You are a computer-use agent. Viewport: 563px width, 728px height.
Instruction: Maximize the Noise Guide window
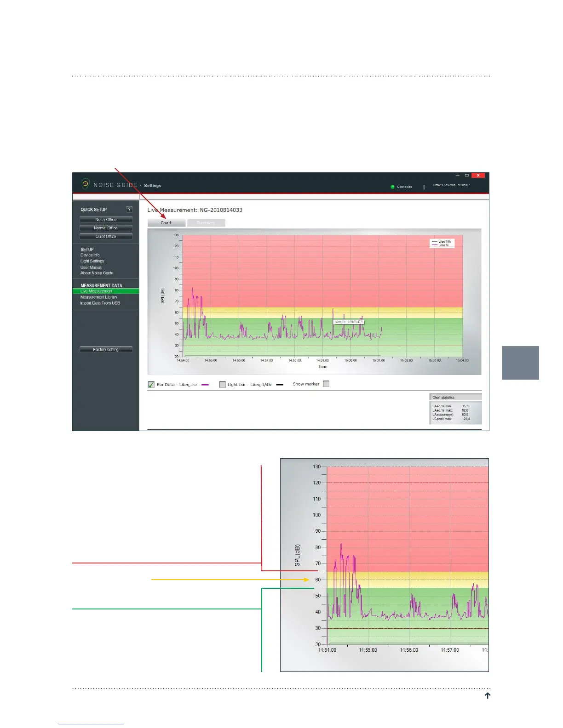click(467, 176)
